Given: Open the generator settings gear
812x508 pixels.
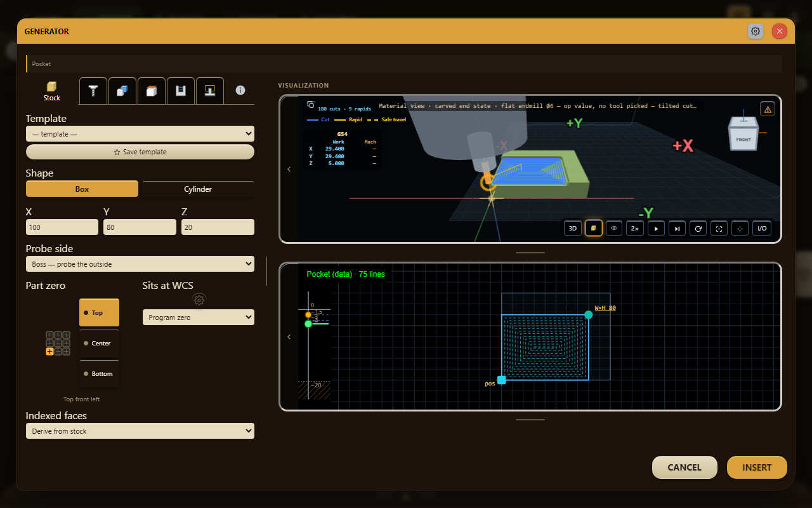Looking at the screenshot, I should click(756, 31).
